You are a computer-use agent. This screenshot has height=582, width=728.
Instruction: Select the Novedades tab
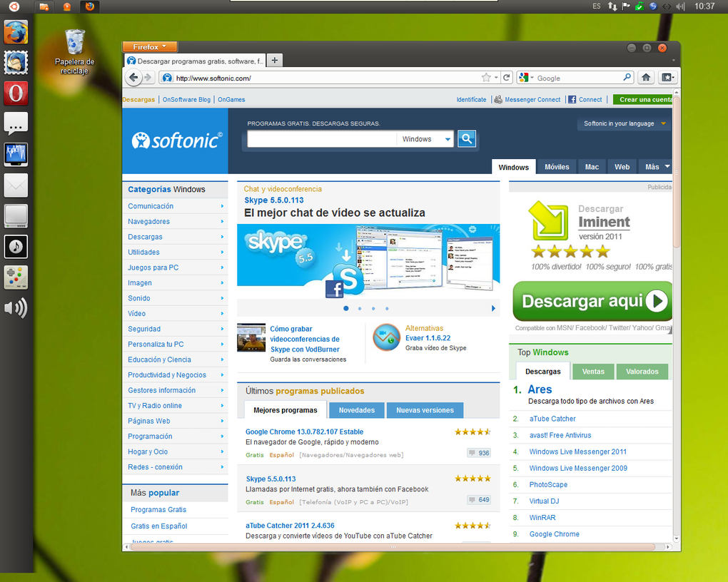[x=357, y=410]
